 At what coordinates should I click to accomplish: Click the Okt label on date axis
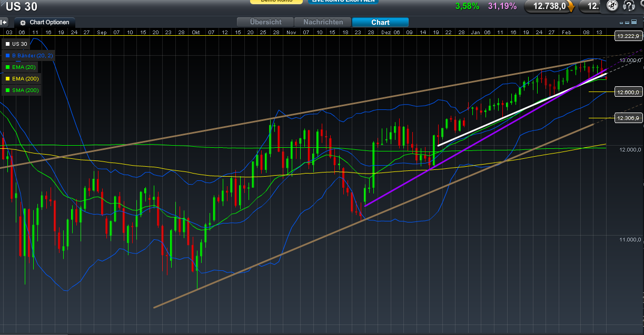point(196,32)
